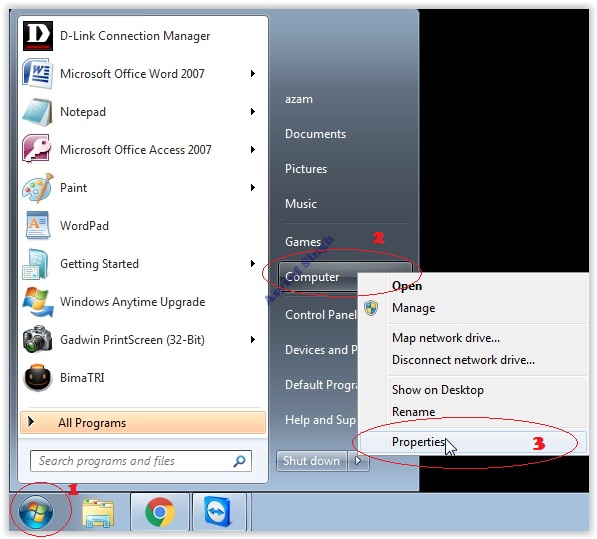Expand the Notepad jump list arrow

tap(252, 112)
